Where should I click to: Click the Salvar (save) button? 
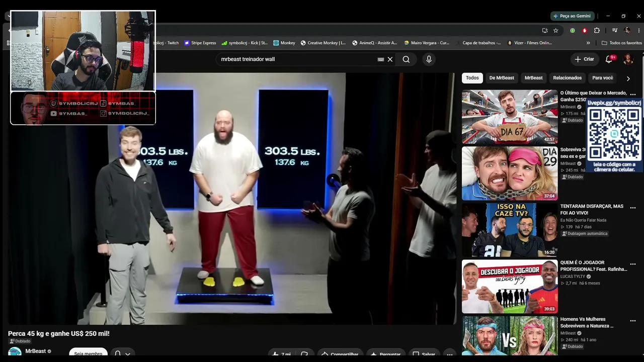(x=424, y=354)
